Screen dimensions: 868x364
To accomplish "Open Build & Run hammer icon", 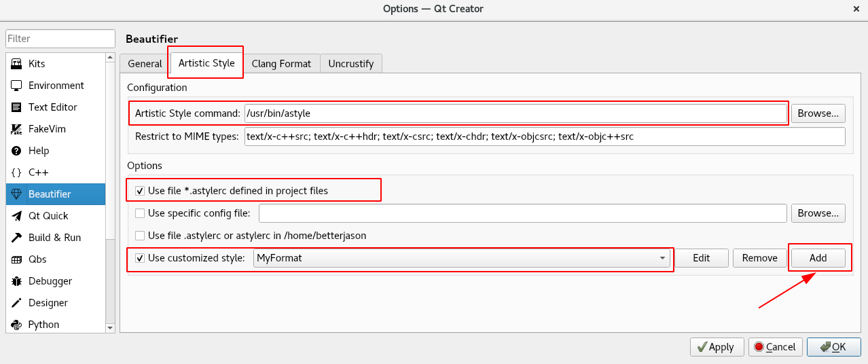I will point(17,238).
